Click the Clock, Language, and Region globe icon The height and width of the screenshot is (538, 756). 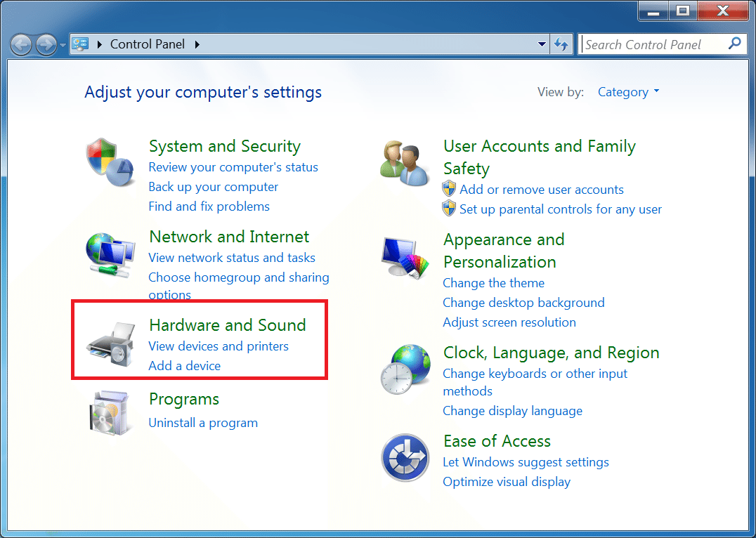coord(405,369)
